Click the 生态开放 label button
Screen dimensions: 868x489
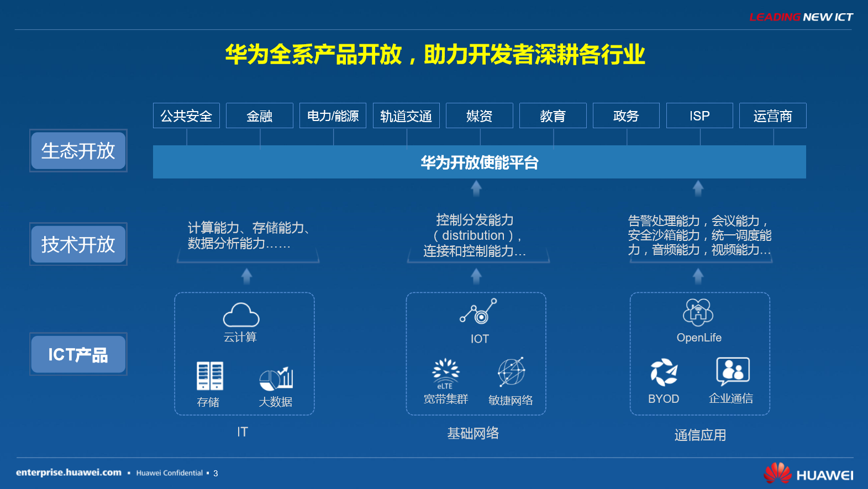tap(78, 150)
